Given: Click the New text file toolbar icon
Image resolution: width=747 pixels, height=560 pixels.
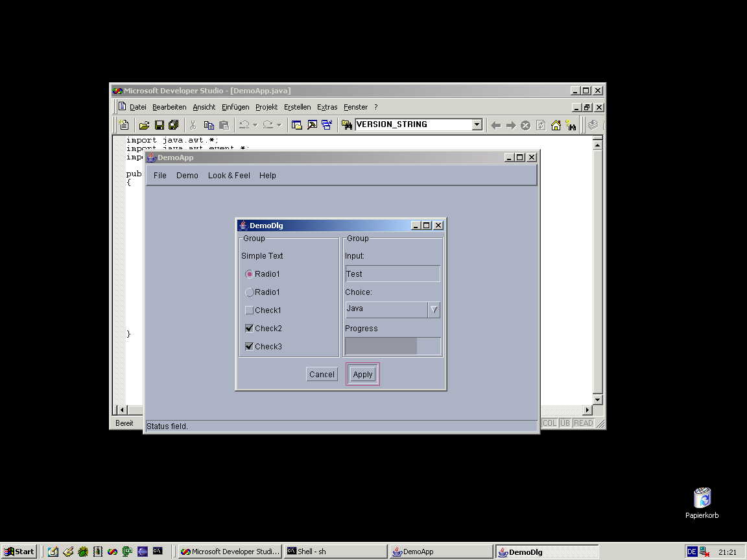Looking at the screenshot, I should click(124, 125).
